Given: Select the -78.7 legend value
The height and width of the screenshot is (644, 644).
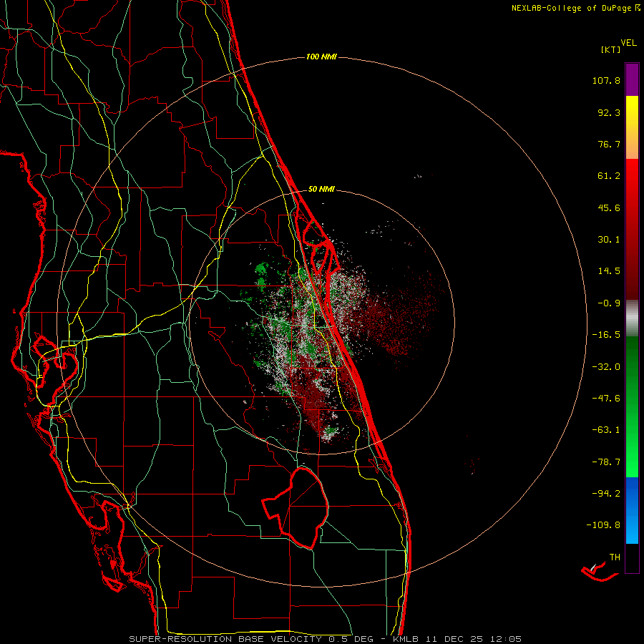Looking at the screenshot, I should click(x=606, y=462).
